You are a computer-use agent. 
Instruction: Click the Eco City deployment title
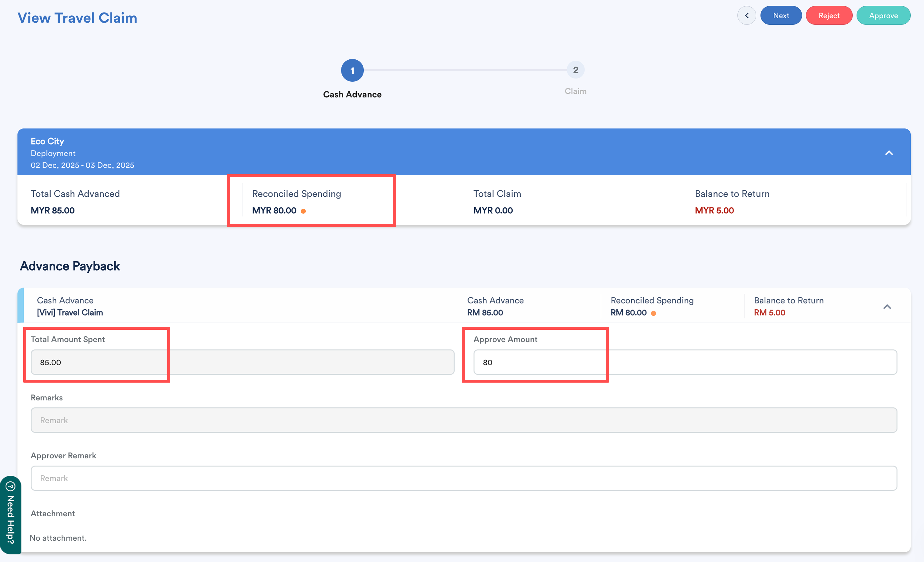point(47,141)
